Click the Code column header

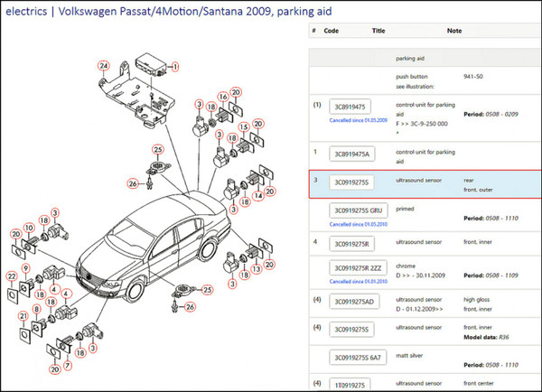(331, 30)
